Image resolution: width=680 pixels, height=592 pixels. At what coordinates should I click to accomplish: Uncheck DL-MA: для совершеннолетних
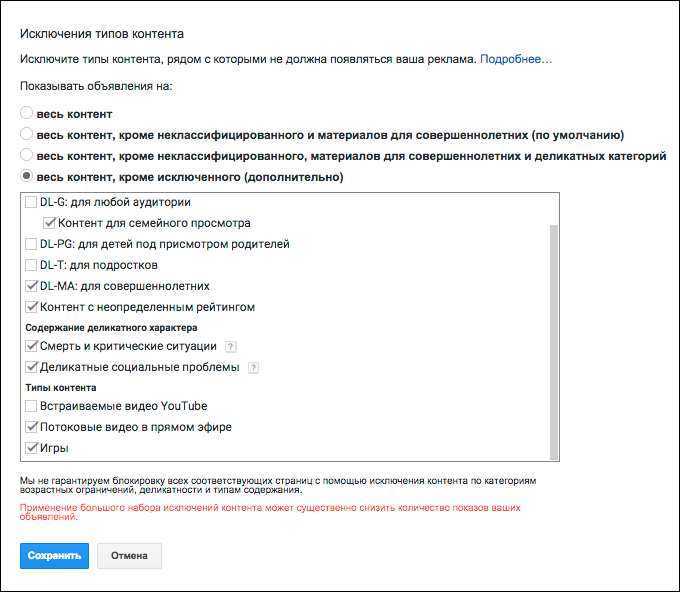31,286
